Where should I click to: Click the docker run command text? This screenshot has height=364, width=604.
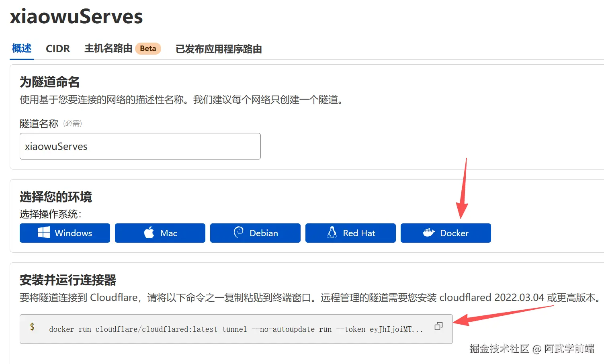(x=236, y=329)
